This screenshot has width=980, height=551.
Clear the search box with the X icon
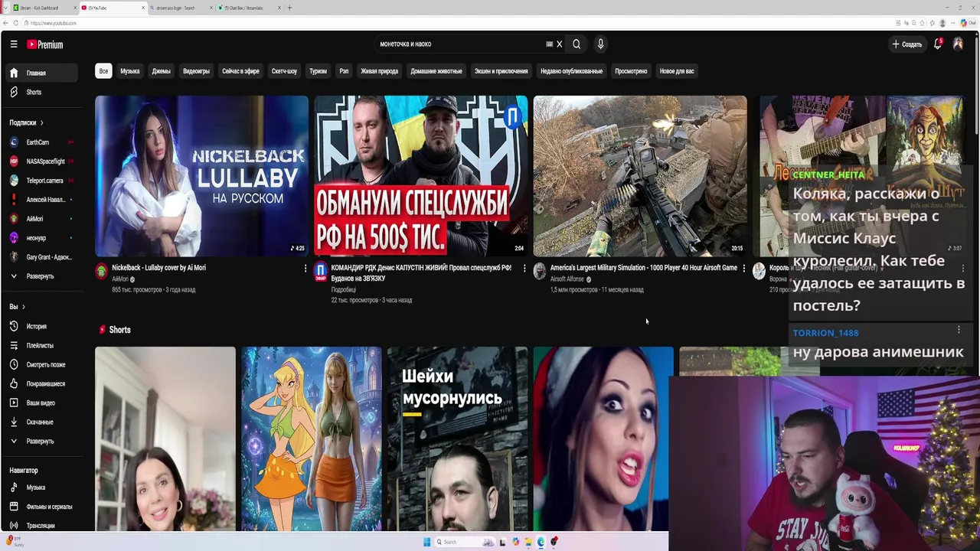click(559, 44)
